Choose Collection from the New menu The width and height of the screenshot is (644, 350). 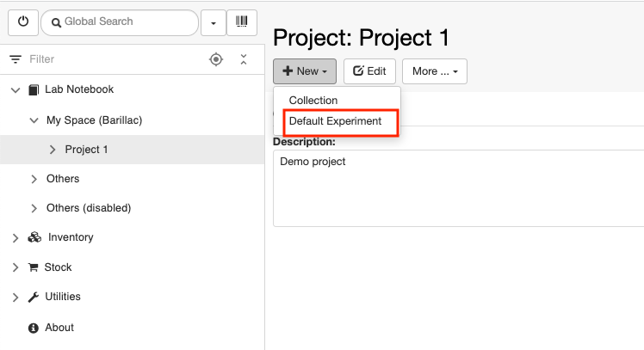313,100
